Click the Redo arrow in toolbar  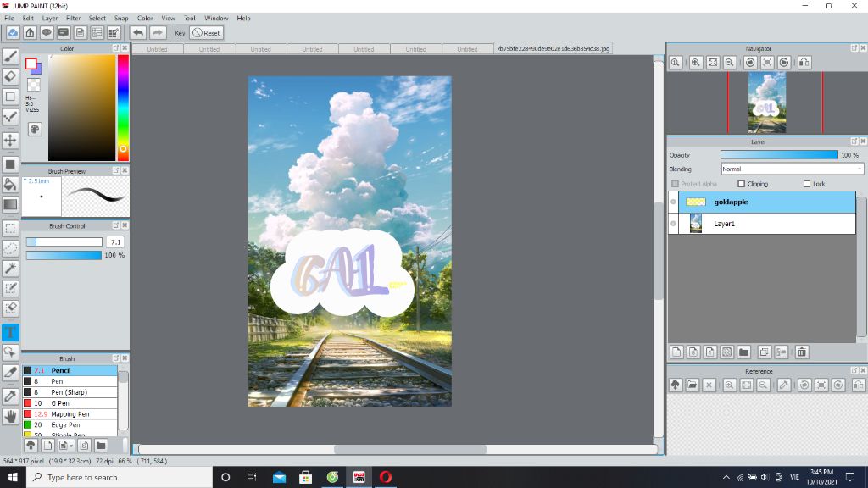[x=158, y=33]
